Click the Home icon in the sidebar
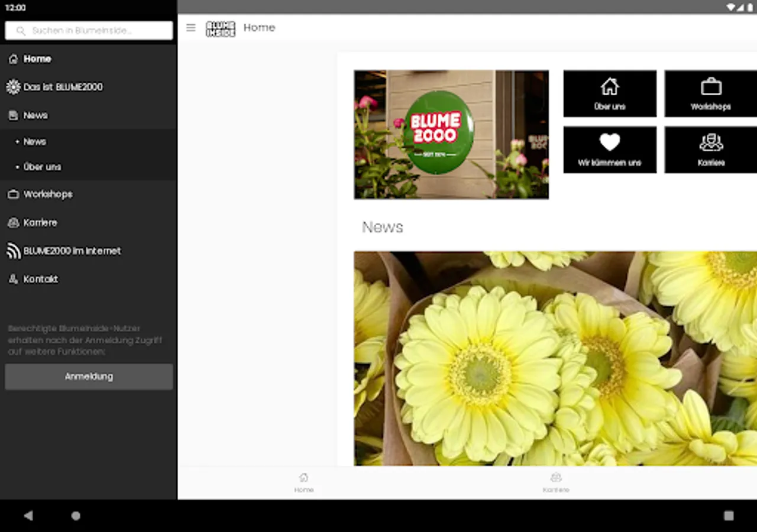 click(x=13, y=59)
